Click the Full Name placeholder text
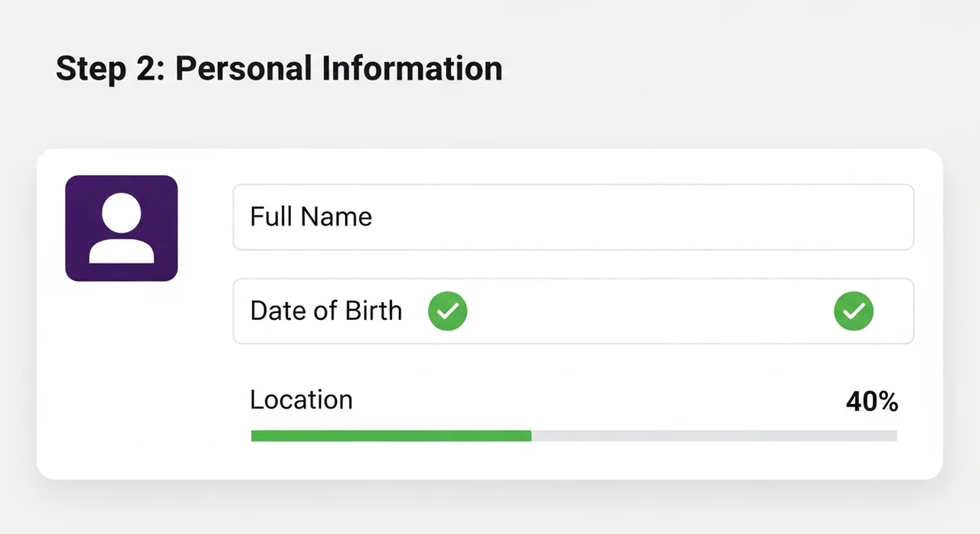The width and height of the screenshot is (980, 534). tap(311, 217)
